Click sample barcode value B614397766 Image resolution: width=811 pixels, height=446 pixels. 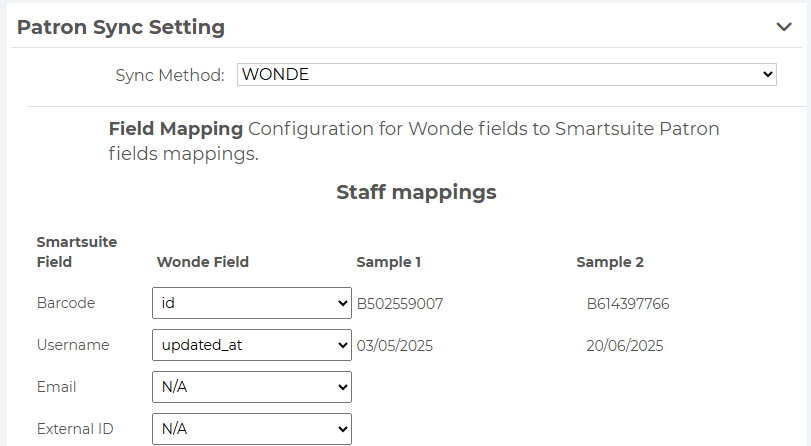click(628, 304)
